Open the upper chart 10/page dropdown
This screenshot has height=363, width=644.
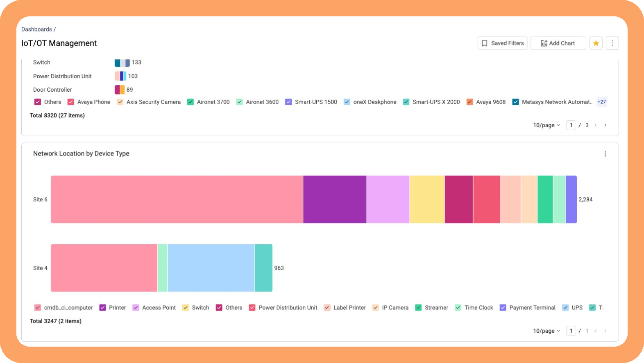click(546, 125)
